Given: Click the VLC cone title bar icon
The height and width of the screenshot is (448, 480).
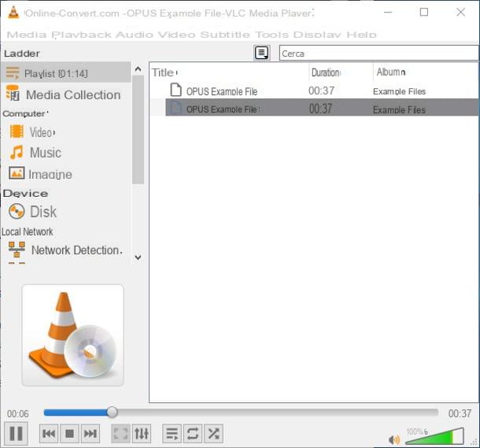Looking at the screenshot, I should (x=13, y=12).
